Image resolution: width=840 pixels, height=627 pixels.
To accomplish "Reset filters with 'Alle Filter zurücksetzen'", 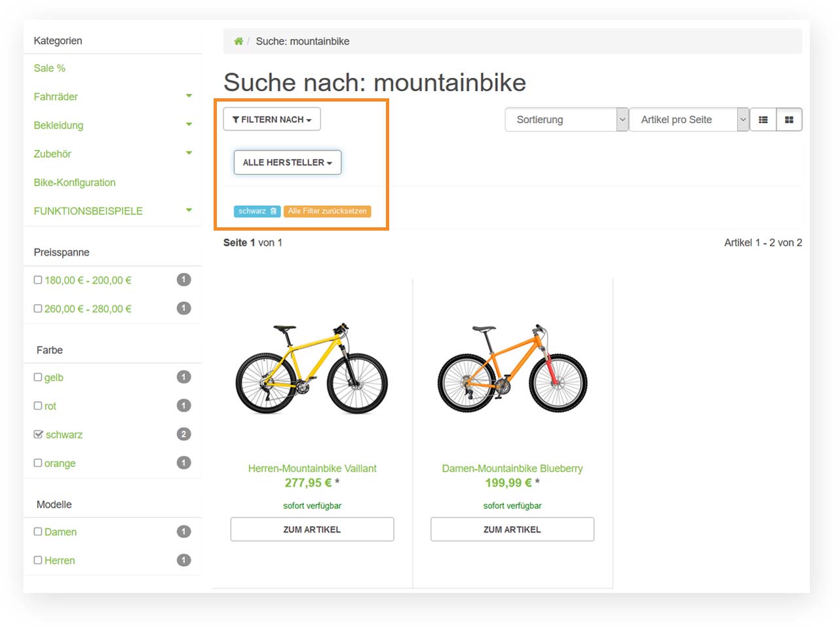I will point(327,211).
